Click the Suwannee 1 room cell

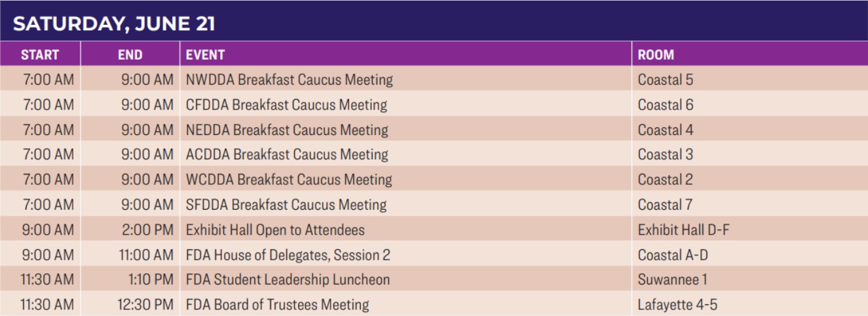[673, 280]
